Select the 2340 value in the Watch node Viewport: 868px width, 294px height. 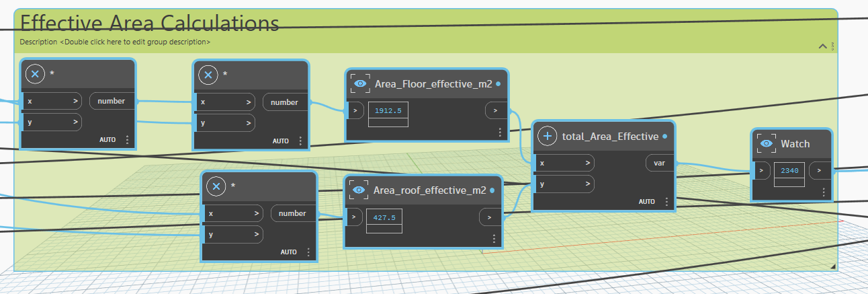click(x=789, y=171)
